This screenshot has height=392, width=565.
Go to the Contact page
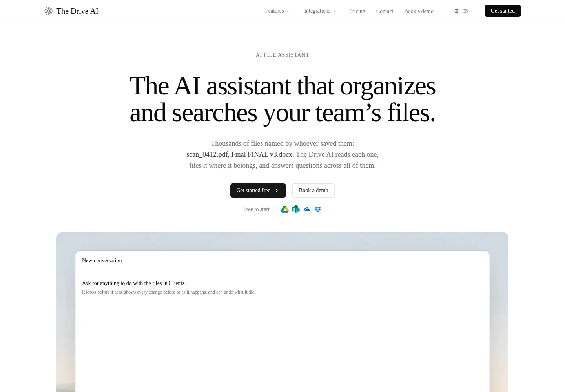(x=385, y=11)
